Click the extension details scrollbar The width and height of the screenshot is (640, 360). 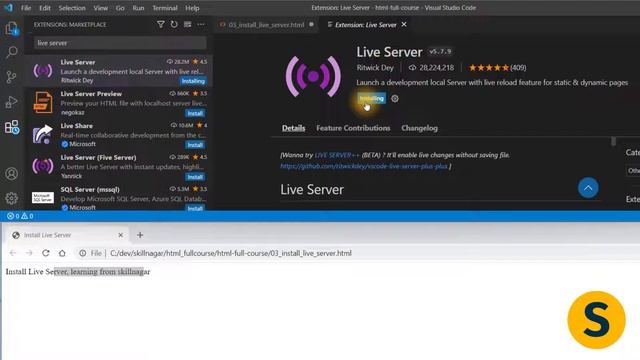pos(613,141)
